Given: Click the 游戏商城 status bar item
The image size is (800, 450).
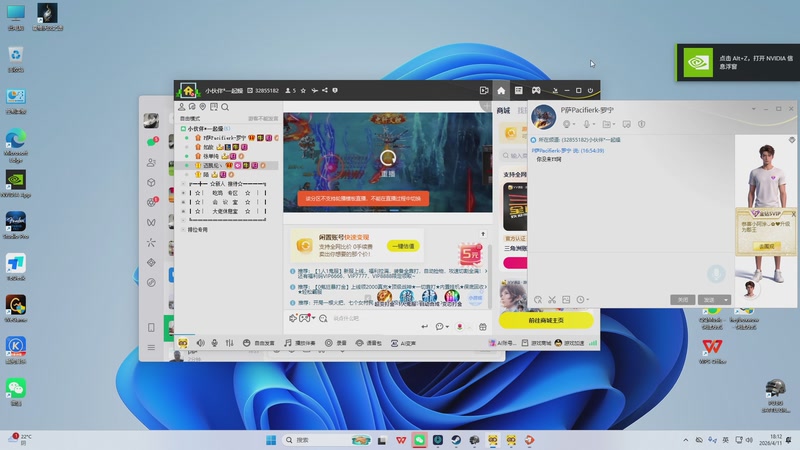Looking at the screenshot, I should pyautogui.click(x=536, y=343).
